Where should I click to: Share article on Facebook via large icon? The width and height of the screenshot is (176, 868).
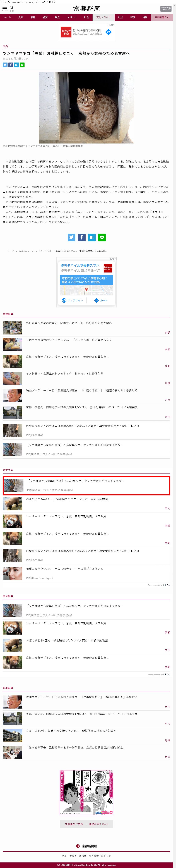tap(82, 237)
